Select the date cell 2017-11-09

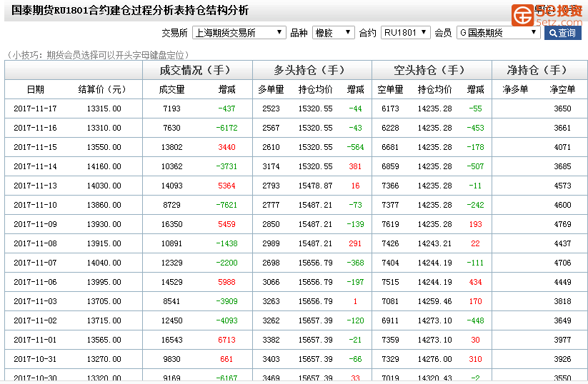click(35, 224)
